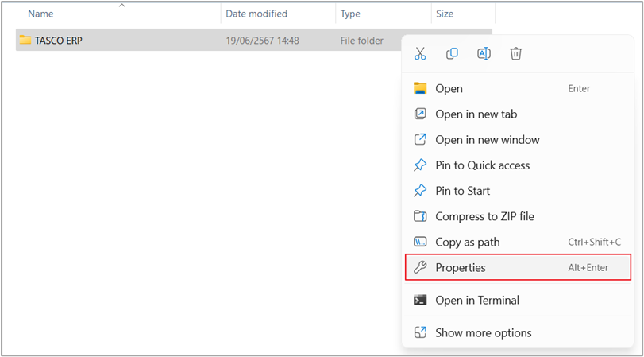Screen dimensions: 644x357
Task: Click the TASCO ERP folder icon
Action: [25, 40]
